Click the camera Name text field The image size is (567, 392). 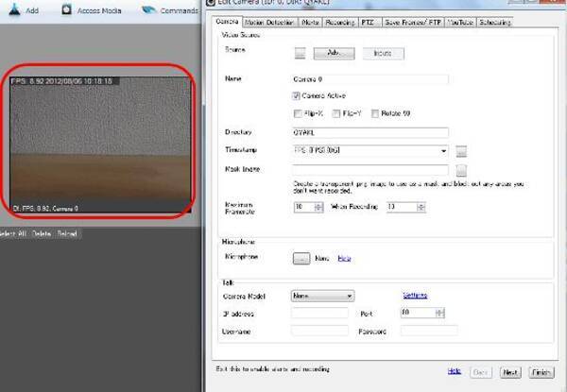(369, 79)
